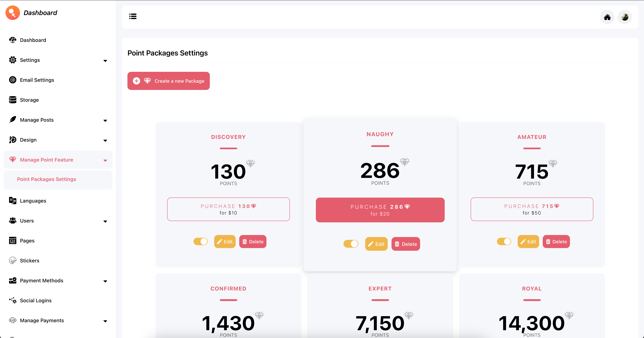Click the diamond icon on Manage Point Feature

(13, 160)
